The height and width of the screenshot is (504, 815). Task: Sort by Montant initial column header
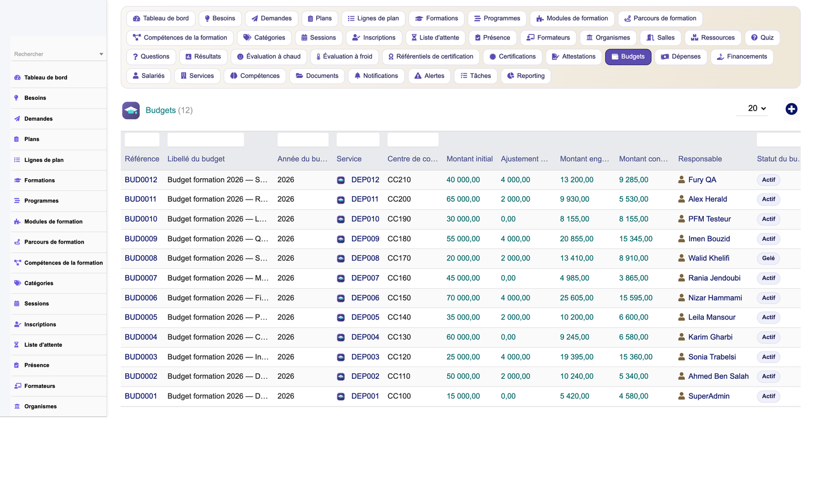[x=470, y=159]
